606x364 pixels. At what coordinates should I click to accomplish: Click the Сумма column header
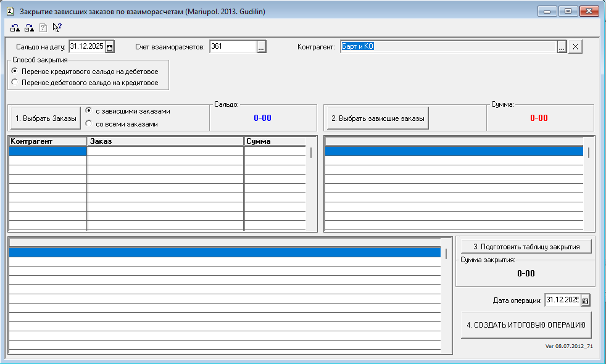(274, 141)
